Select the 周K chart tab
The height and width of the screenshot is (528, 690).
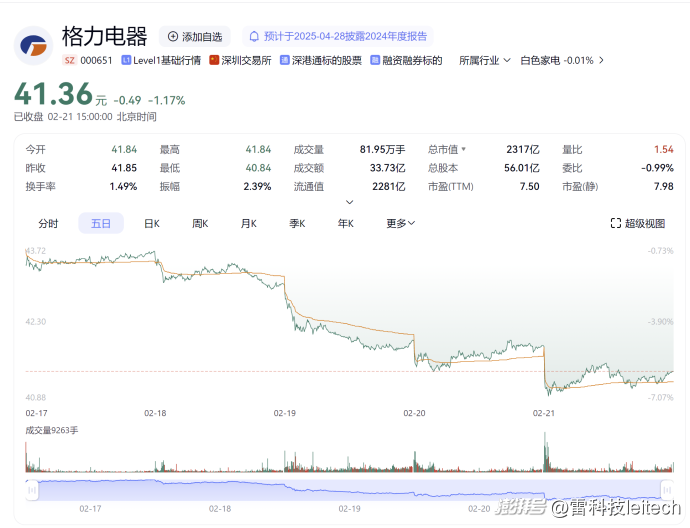click(x=200, y=223)
